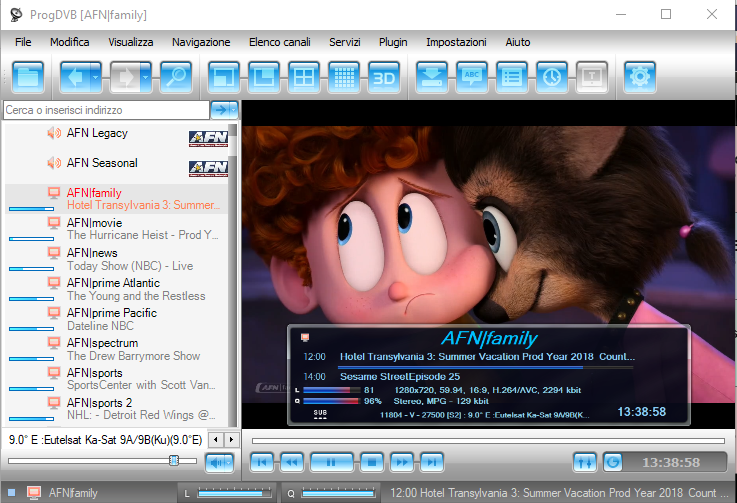737x503 pixels.
Task: Open the equalizer adjustments icon
Action: (x=585, y=463)
